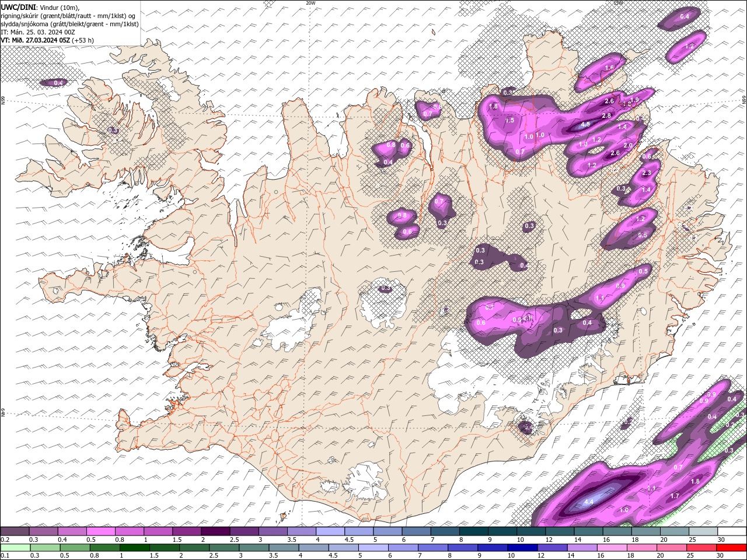Click the "1.6" precipitation value in the northeast

pyautogui.click(x=609, y=68)
